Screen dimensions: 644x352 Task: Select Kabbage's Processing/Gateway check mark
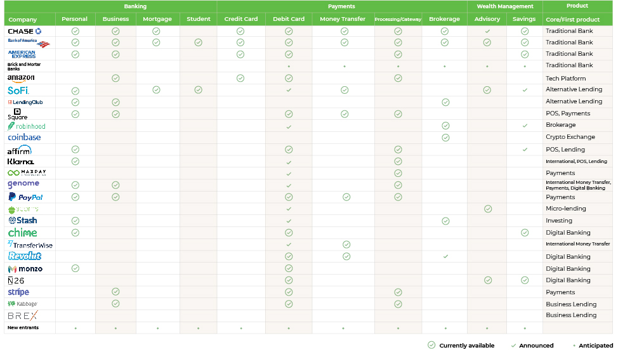coord(398,304)
